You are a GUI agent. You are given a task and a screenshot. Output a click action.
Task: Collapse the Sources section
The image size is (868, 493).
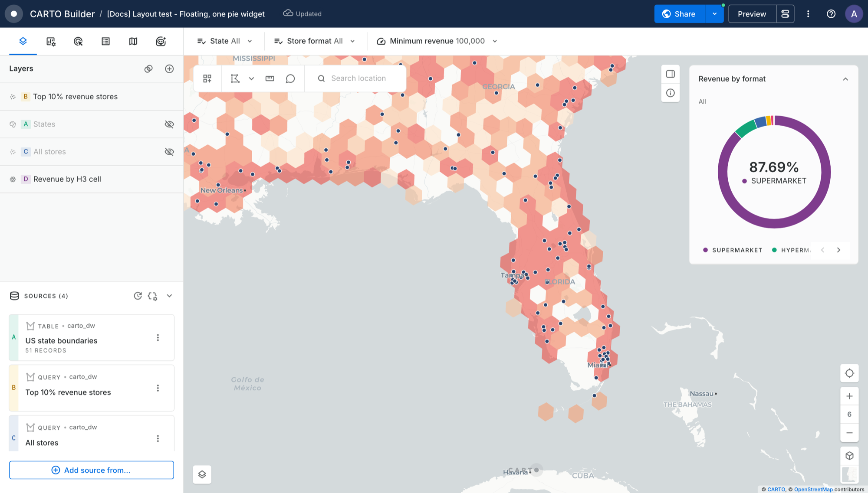tap(169, 296)
